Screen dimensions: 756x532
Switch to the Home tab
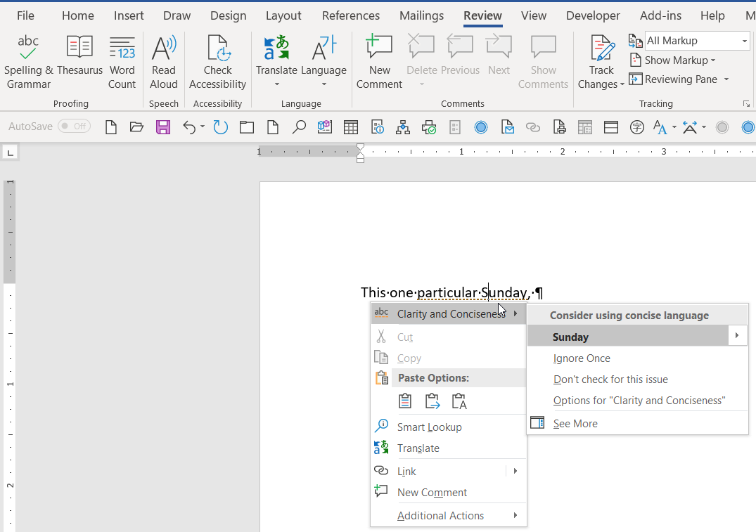coord(77,15)
